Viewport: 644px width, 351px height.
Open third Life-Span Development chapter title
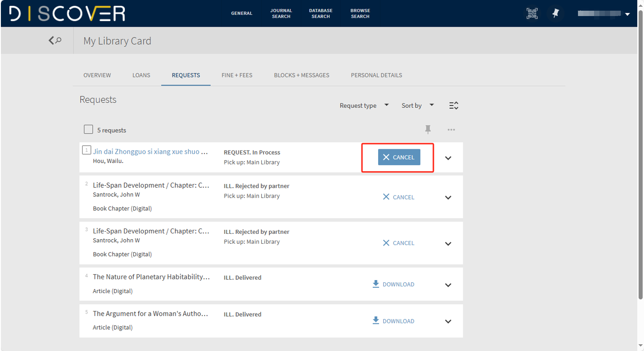tap(151, 231)
